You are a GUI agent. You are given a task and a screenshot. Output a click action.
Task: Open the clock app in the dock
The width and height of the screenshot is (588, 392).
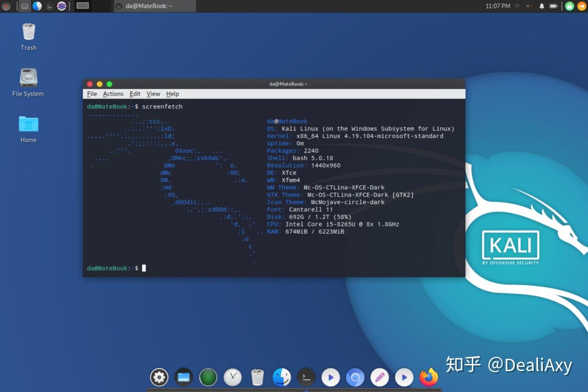pyautogui.click(x=233, y=377)
